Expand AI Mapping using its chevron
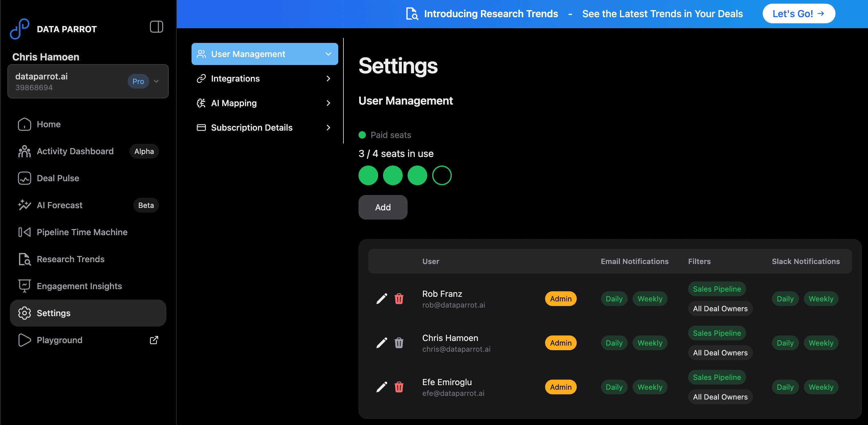The height and width of the screenshot is (425, 868). coord(328,103)
